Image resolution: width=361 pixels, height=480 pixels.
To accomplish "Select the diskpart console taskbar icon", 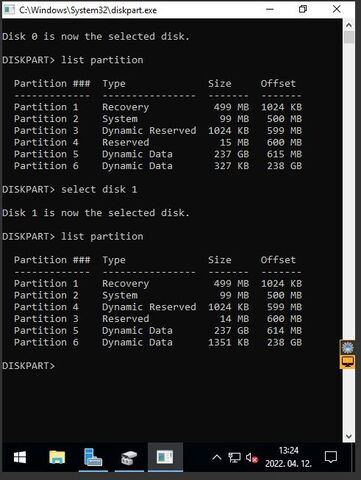I will (165, 457).
